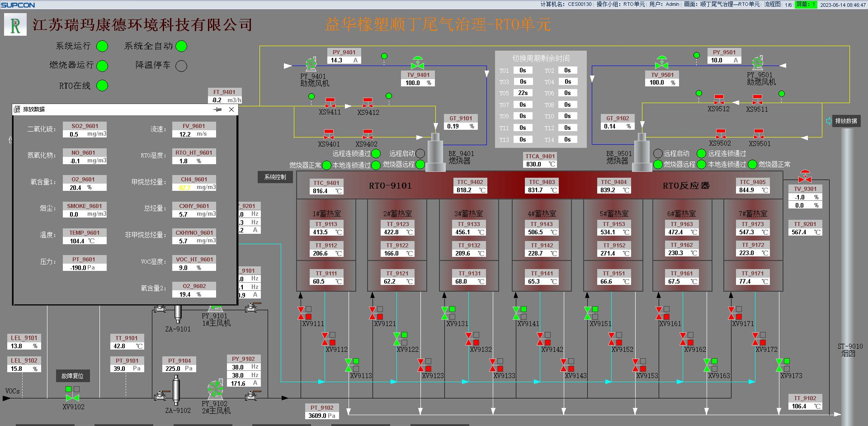Viewport: 868px width, 426px height.
Task: Click the PY_9102 main fan icon
Action: pyautogui.click(x=215, y=390)
